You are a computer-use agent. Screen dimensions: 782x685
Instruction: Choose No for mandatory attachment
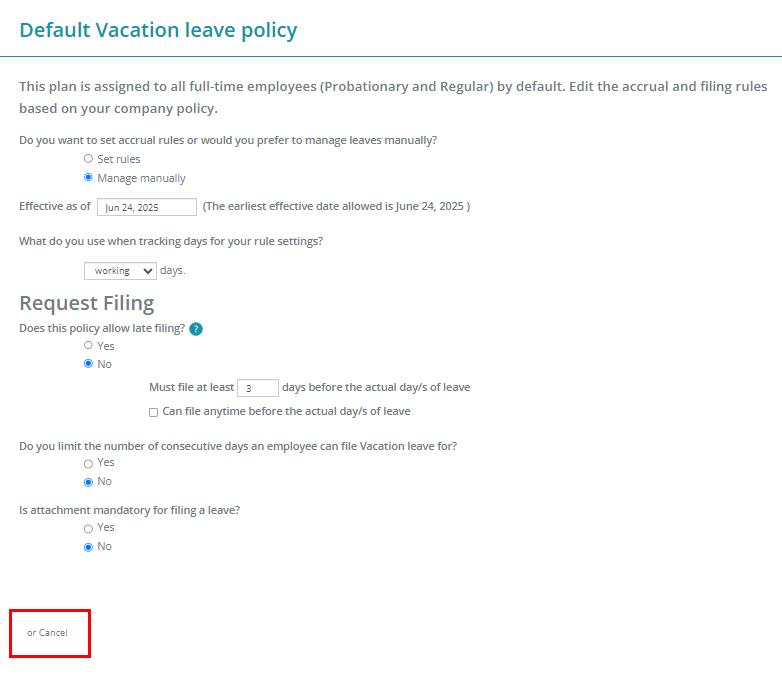(x=88, y=547)
